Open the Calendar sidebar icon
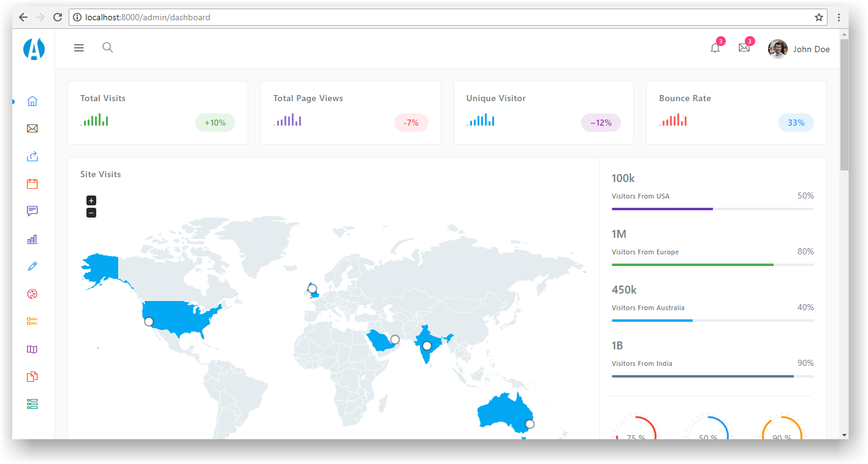 click(32, 184)
